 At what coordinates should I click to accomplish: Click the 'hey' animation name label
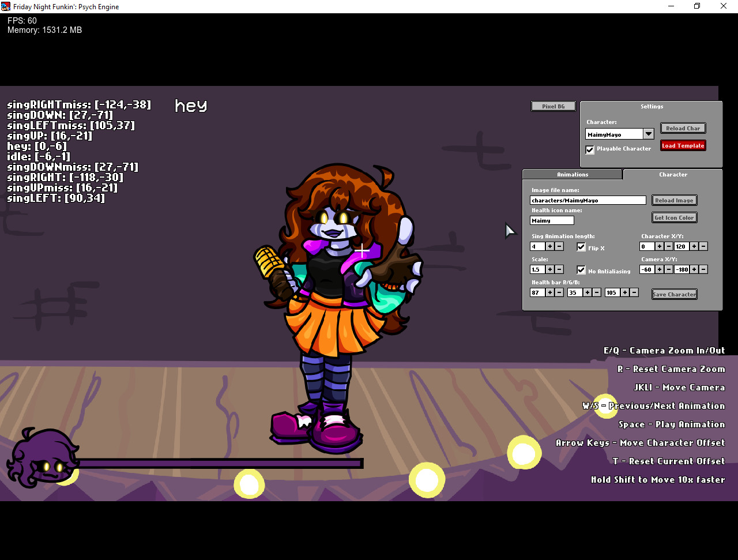191,106
